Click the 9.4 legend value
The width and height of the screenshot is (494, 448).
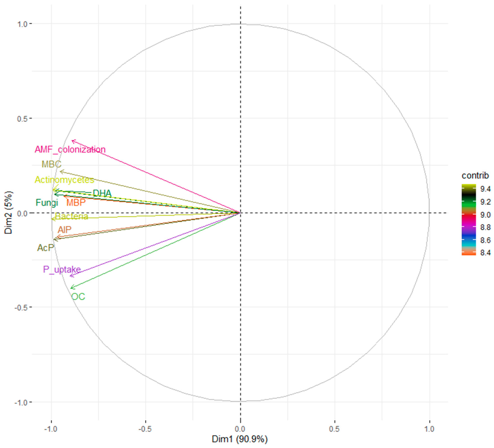click(x=485, y=189)
